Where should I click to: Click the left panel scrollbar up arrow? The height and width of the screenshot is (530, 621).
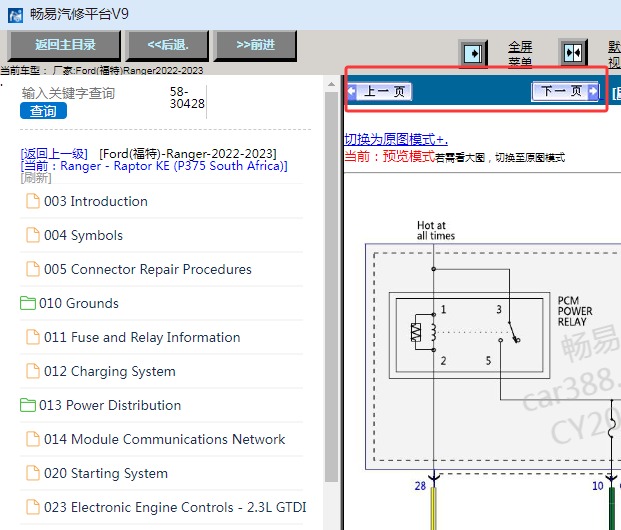331,84
